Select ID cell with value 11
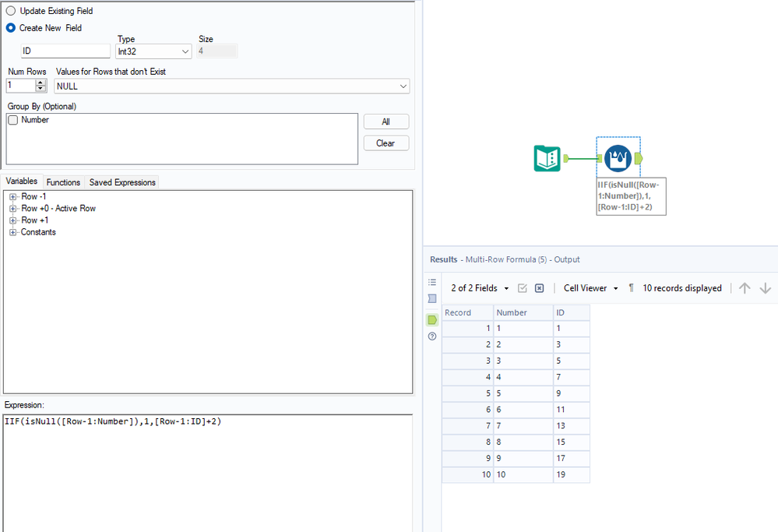Viewport: 778px width, 532px height. point(572,410)
